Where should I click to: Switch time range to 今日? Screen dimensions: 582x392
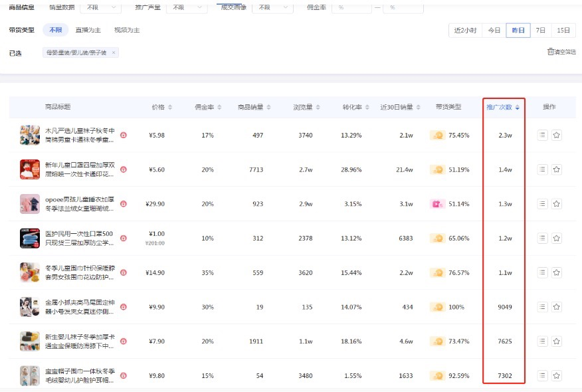494,31
